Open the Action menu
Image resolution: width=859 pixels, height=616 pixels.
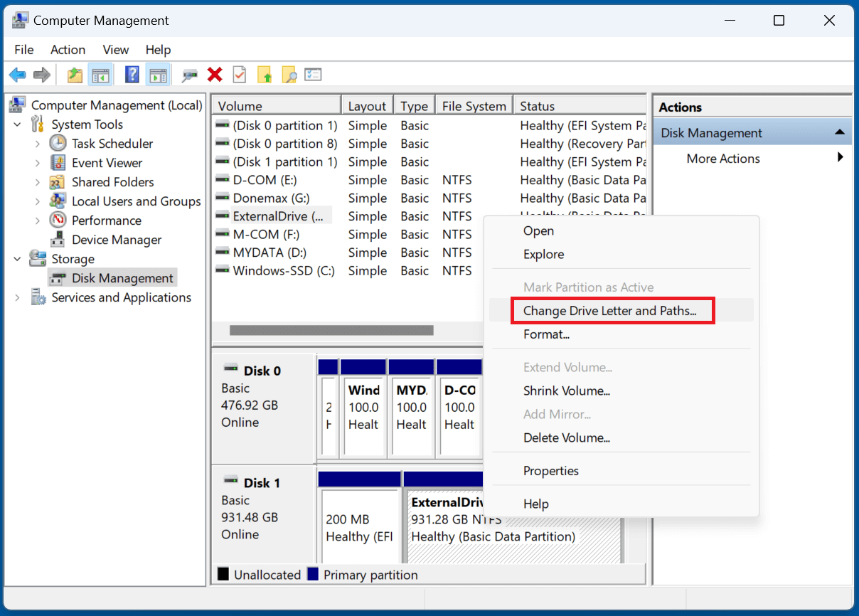coord(68,50)
